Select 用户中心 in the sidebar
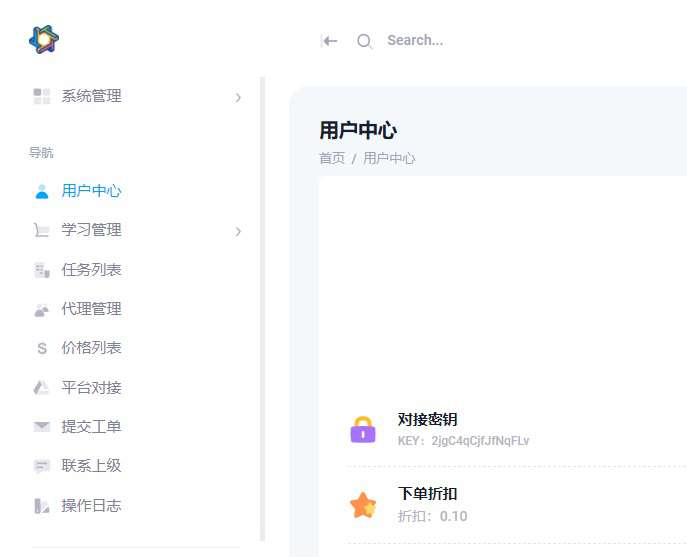 tap(91, 191)
